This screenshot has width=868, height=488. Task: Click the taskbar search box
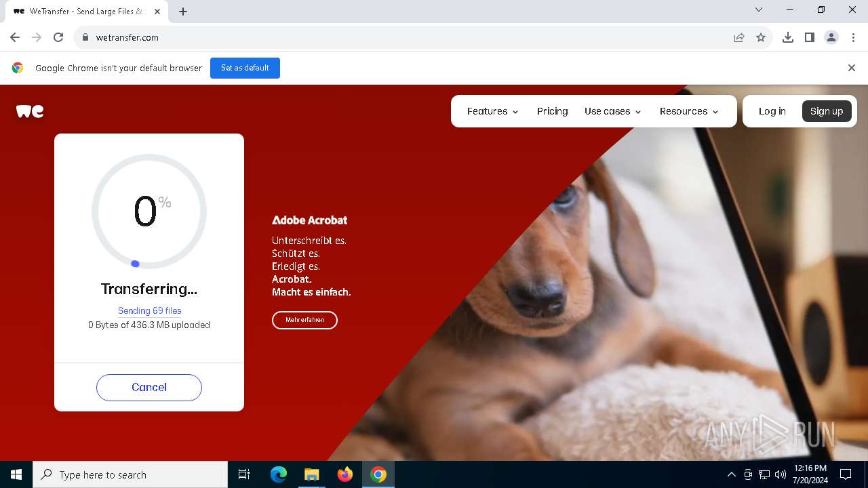(130, 474)
